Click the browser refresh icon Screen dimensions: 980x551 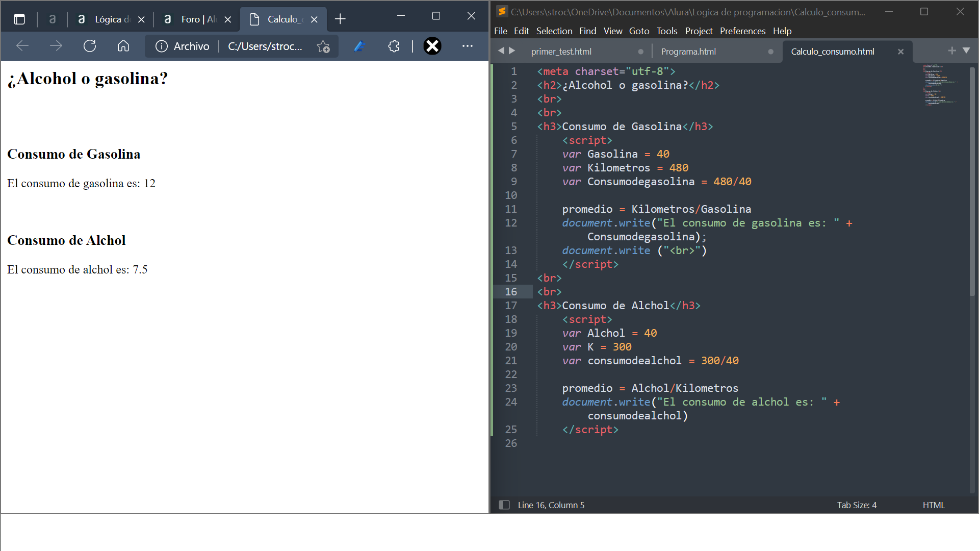coord(90,45)
